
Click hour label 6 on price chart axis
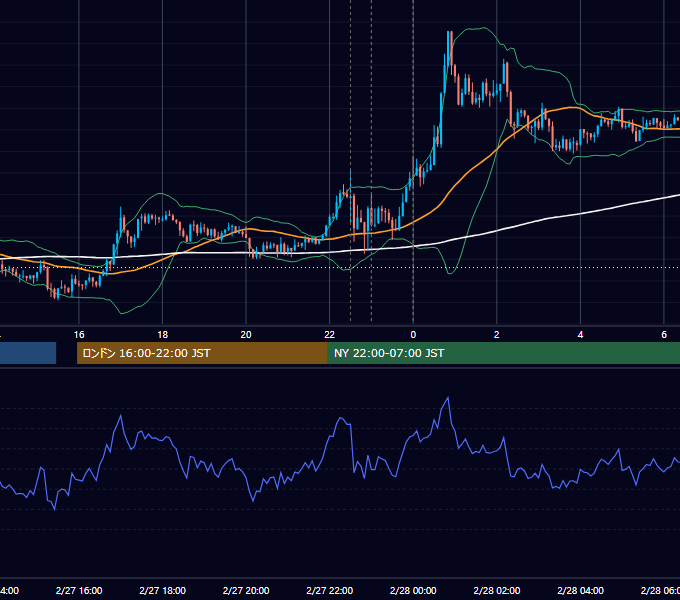(664, 335)
